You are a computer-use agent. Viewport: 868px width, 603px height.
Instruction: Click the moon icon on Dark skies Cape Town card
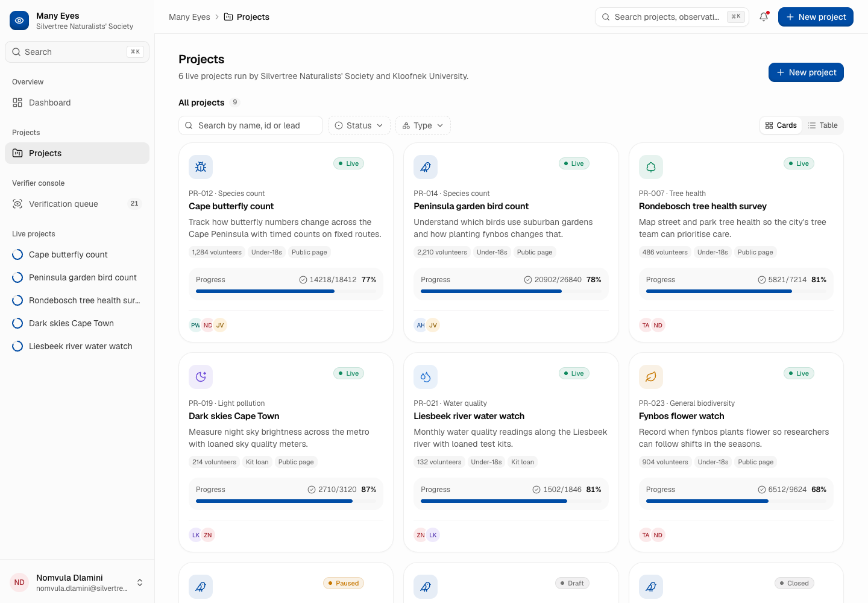(201, 377)
